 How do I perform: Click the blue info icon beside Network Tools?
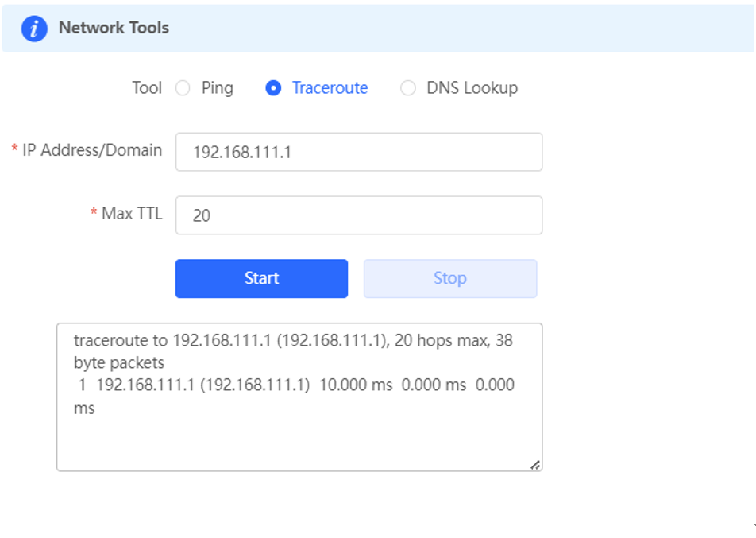click(x=34, y=29)
